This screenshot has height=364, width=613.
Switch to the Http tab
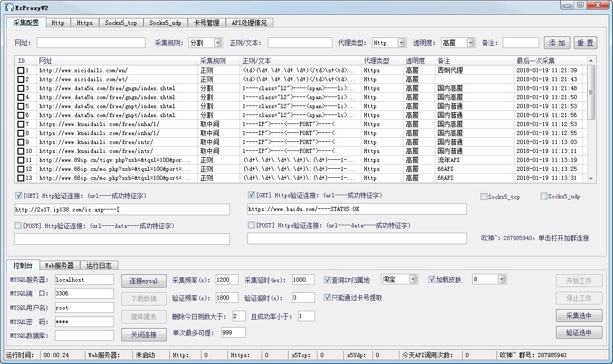coord(58,23)
